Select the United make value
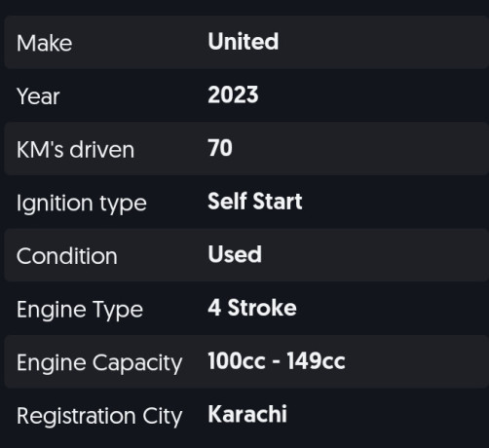489x448 pixels. [244, 42]
